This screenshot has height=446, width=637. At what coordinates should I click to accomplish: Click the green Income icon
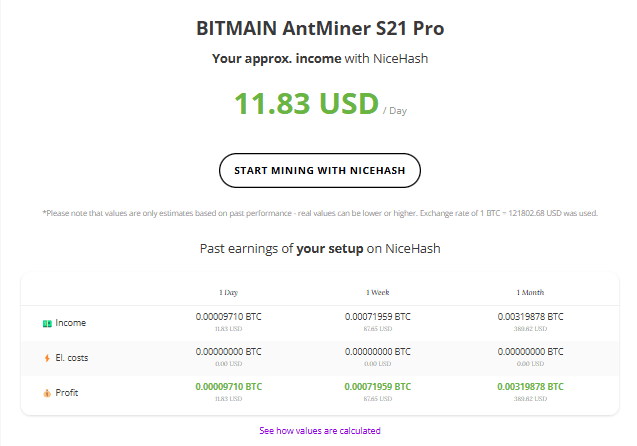click(x=47, y=324)
